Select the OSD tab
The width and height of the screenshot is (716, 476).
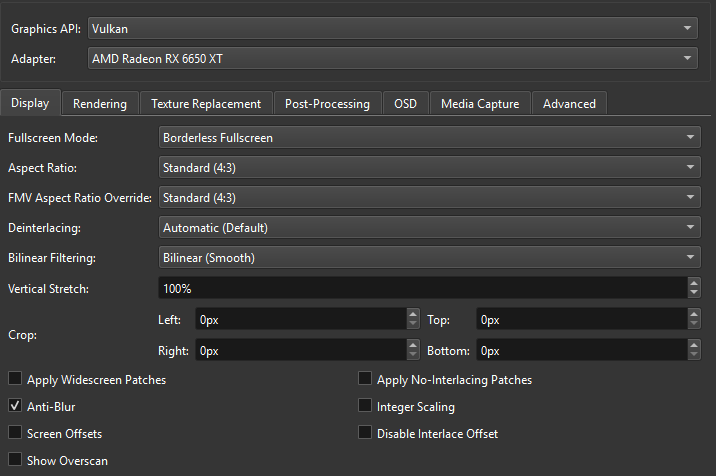pyautogui.click(x=405, y=104)
